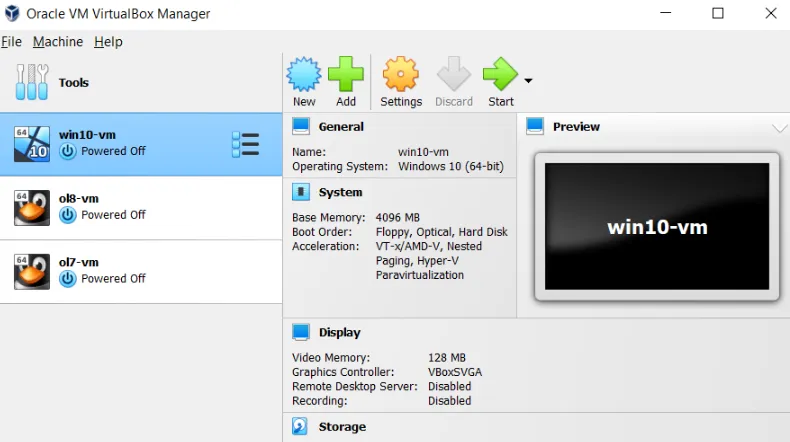Viewport: 790px width, 442px height.
Task: Select the win10-vm name in machine list
Action: (87, 135)
